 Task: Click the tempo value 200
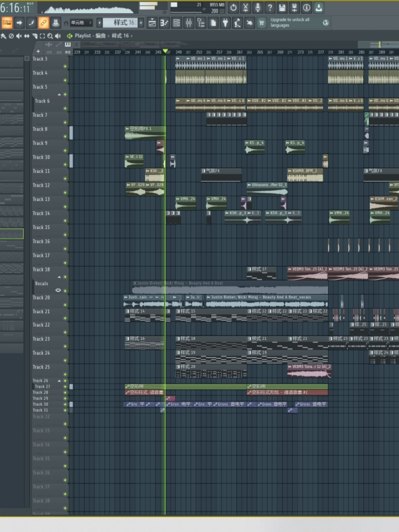(x=215, y=11)
